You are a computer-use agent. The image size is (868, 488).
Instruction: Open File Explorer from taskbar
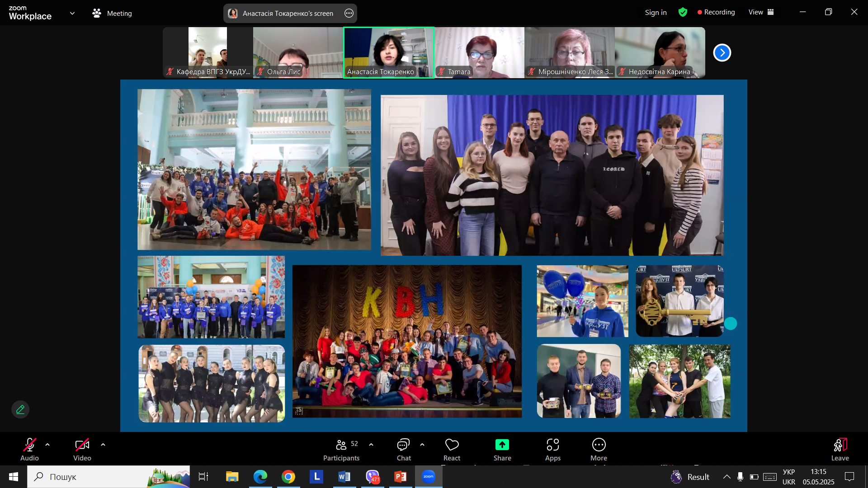pos(232,477)
